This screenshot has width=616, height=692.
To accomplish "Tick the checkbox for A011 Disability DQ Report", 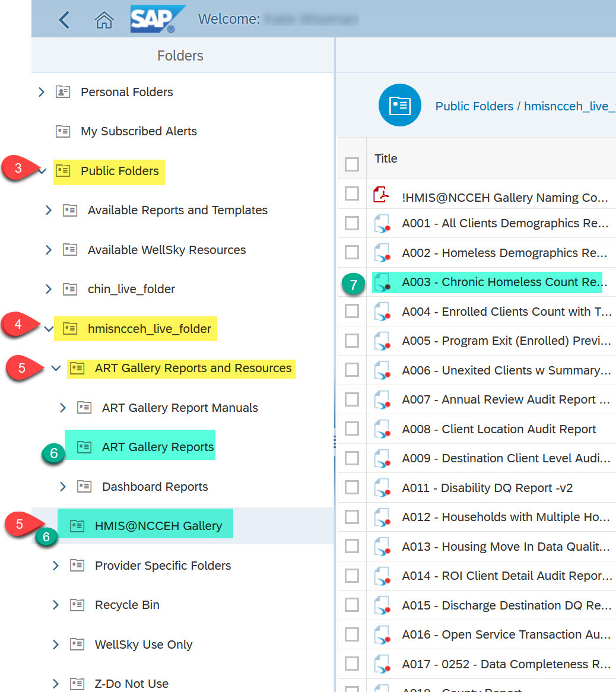I will point(352,488).
